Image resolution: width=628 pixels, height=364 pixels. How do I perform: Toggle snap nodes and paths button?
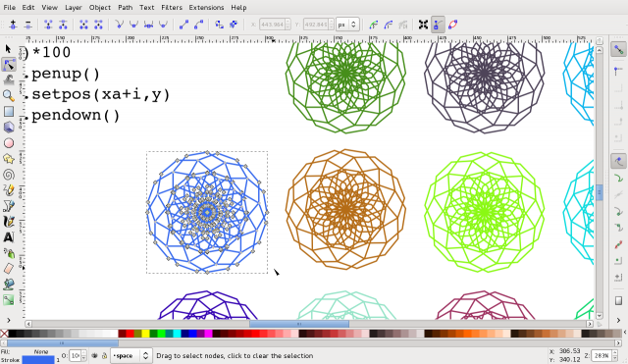(x=618, y=161)
